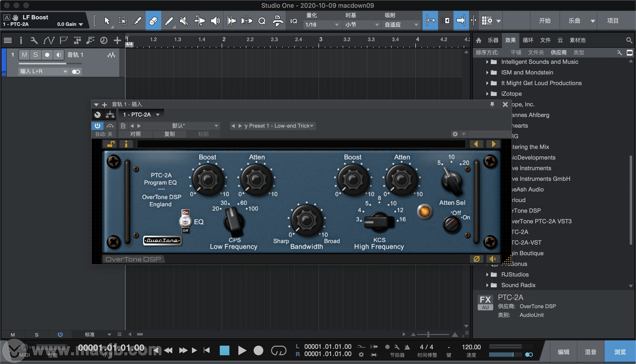Expand the iZotope vendor folder

point(487,94)
